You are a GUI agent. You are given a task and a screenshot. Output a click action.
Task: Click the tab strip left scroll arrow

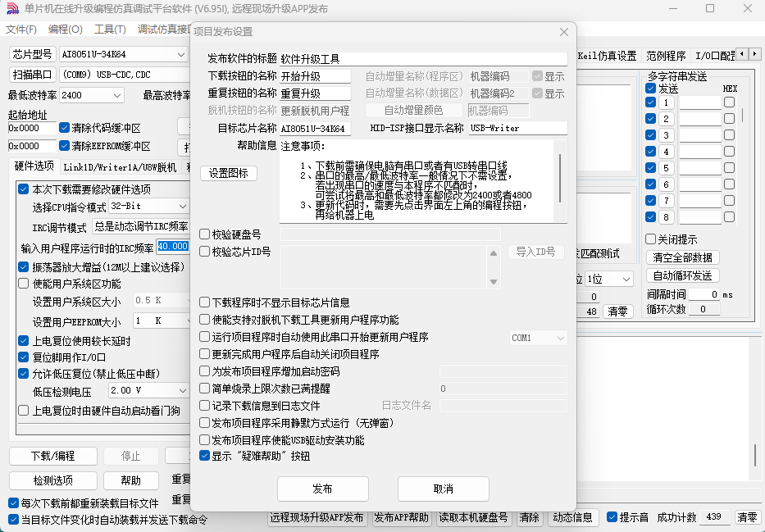pyautogui.click(x=742, y=54)
